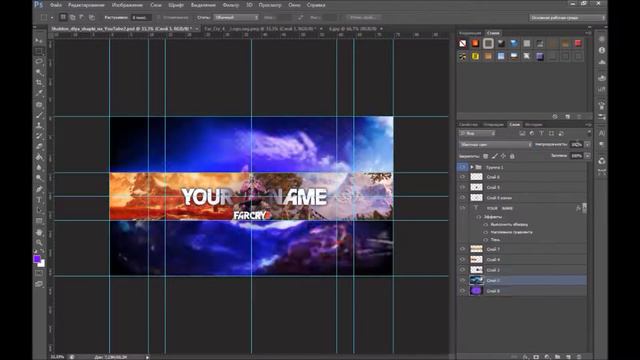This screenshot has width=640, height=360.
Task: Click the Intersect with selection mode icon
Action: tap(91, 18)
